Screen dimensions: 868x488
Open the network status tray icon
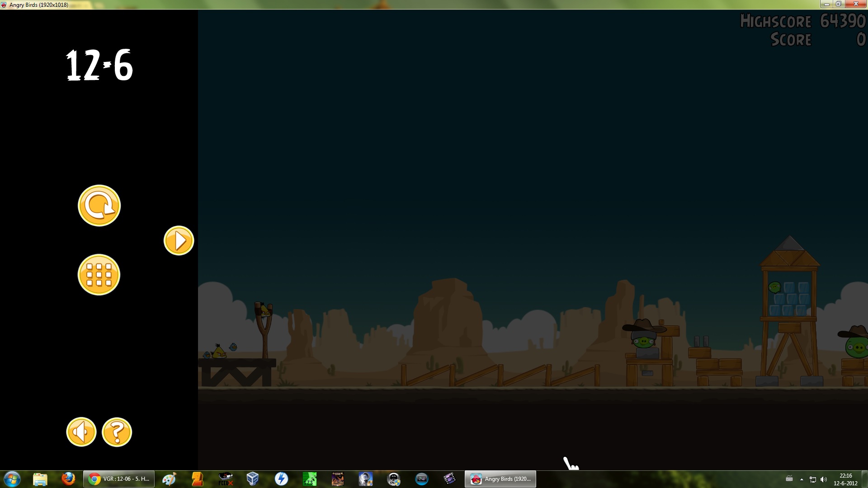coord(812,479)
